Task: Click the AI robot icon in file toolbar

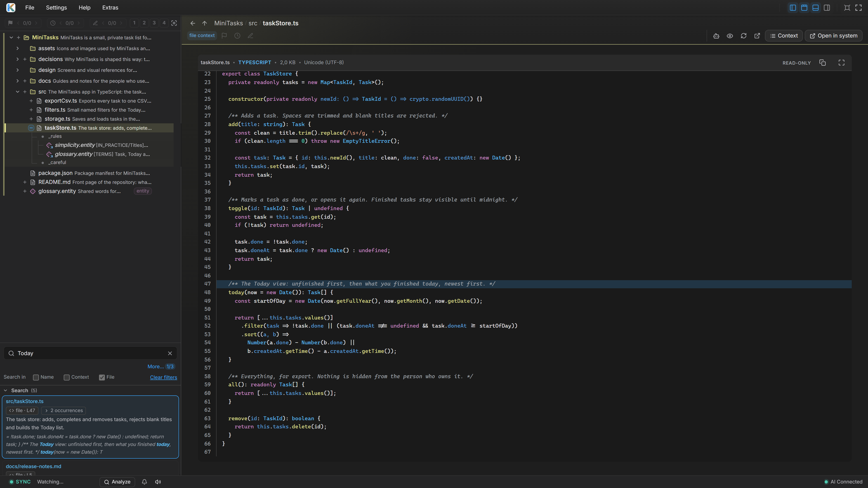Action: tap(716, 36)
